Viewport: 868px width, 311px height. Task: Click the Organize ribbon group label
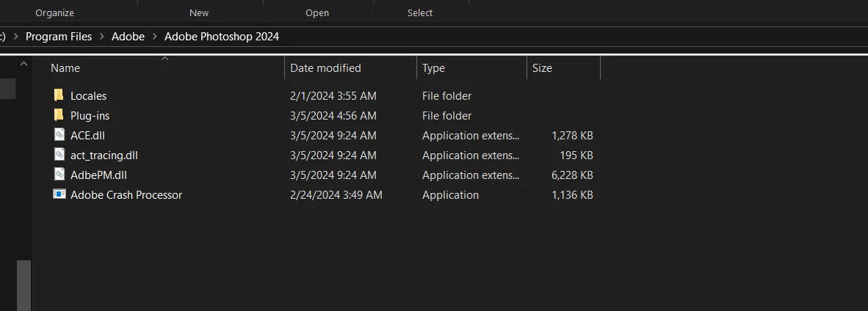(x=55, y=12)
